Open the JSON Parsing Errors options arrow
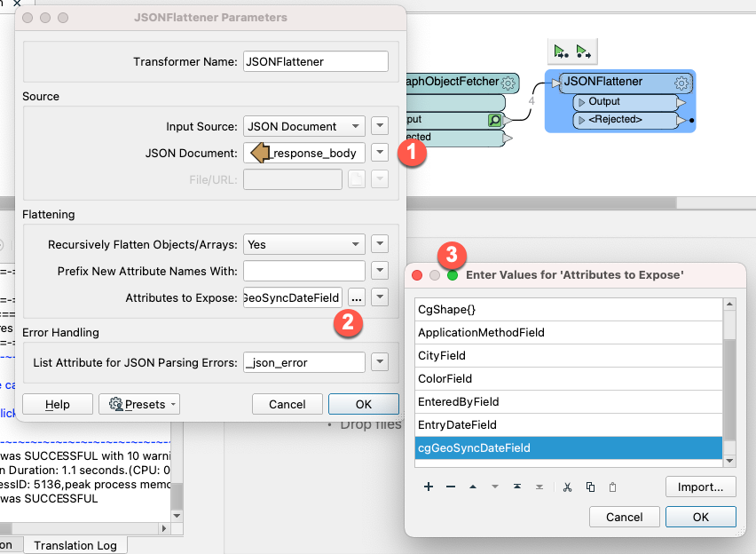 coord(380,361)
